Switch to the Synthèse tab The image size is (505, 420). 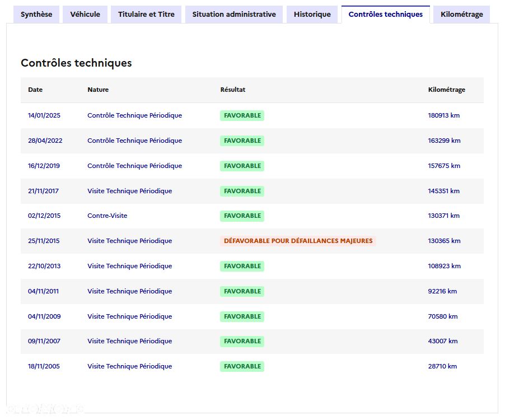(x=36, y=15)
